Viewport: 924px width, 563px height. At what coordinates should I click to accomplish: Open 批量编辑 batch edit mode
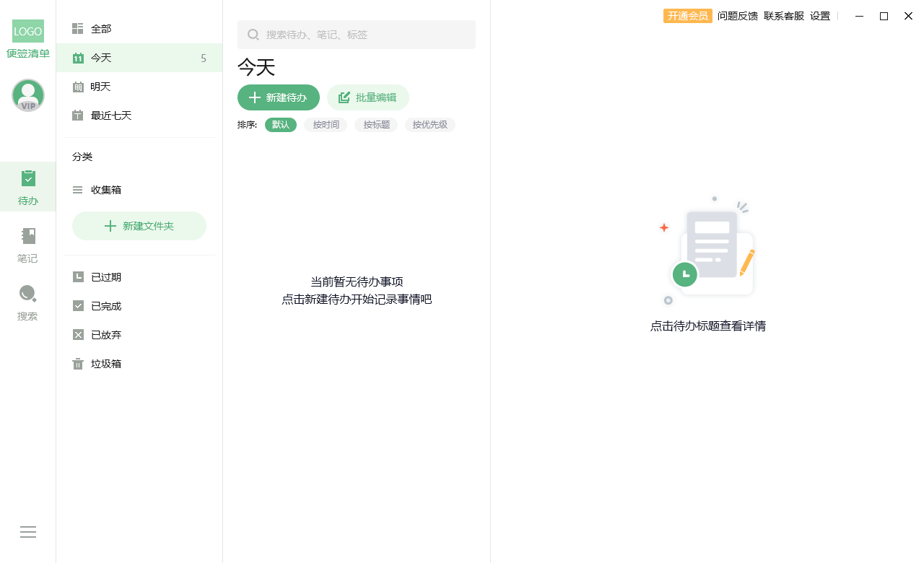(368, 97)
